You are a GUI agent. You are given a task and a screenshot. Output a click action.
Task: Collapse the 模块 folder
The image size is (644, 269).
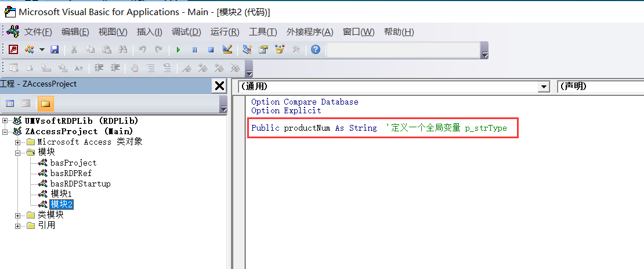[x=17, y=153]
